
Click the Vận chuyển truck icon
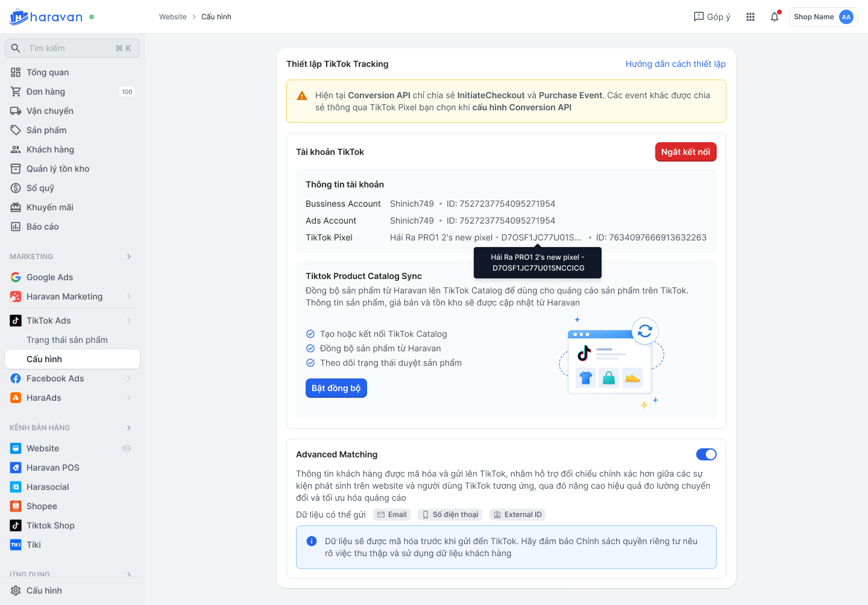pos(16,111)
